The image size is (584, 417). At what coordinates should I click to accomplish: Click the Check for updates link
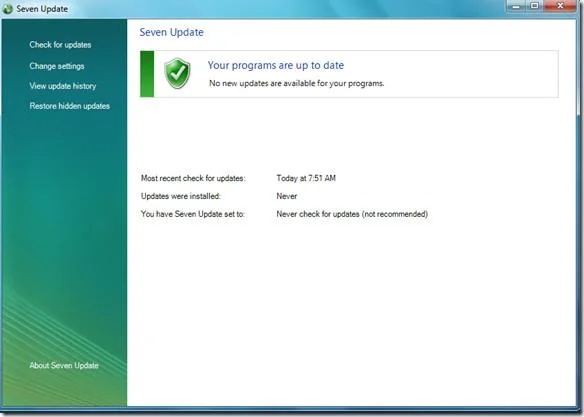[x=60, y=45]
